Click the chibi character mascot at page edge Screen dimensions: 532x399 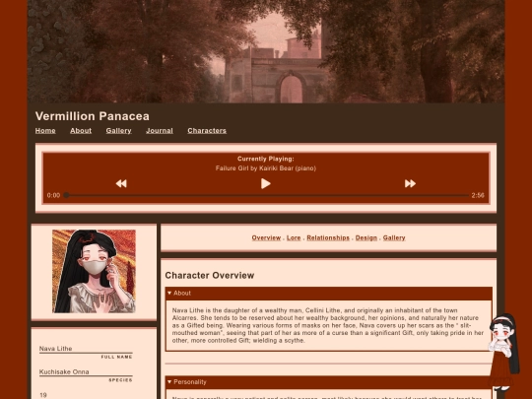pyautogui.click(x=504, y=352)
